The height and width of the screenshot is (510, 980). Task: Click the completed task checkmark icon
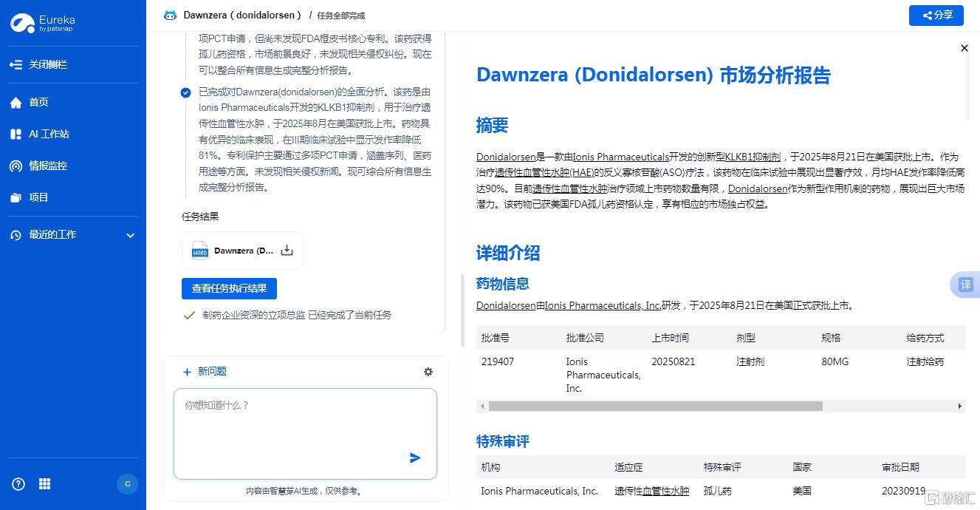[x=186, y=93]
